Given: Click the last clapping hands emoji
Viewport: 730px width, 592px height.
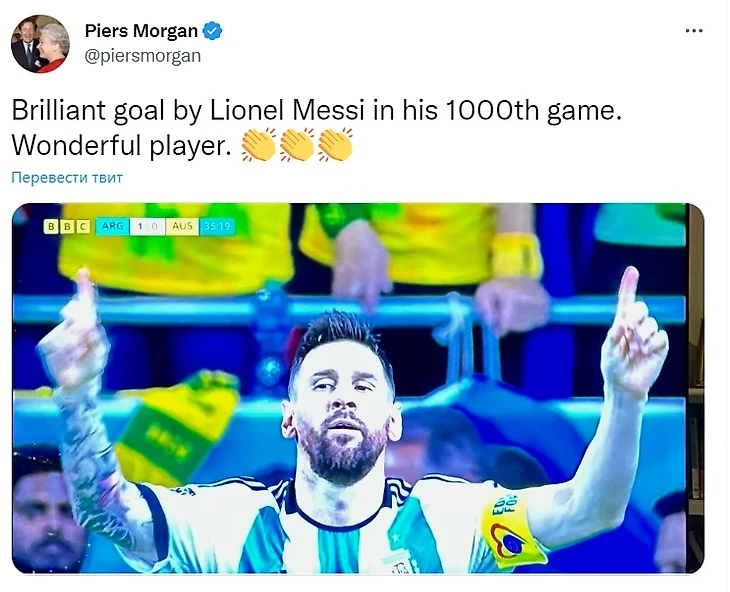Looking at the screenshot, I should pos(335,145).
